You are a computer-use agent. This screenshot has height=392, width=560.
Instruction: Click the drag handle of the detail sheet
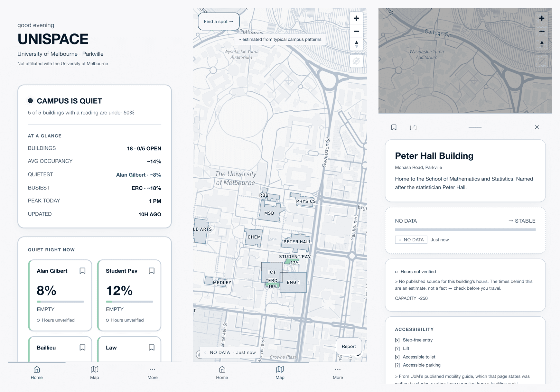click(475, 127)
